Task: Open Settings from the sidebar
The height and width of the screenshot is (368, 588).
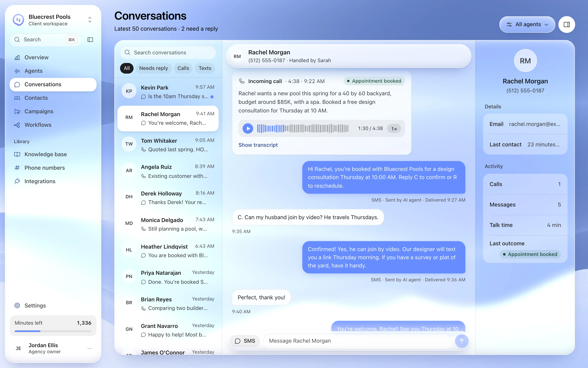Action: pos(53,305)
